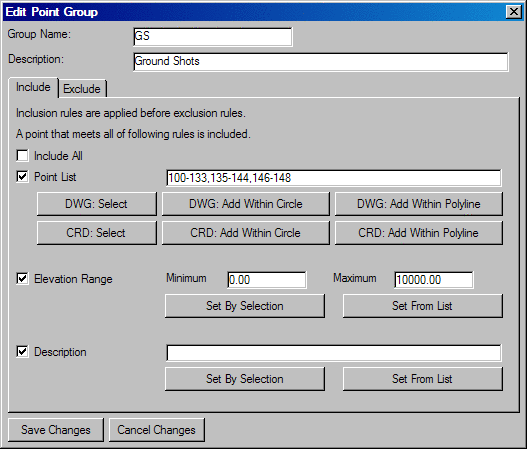This screenshot has width=527, height=449.
Task: Cancel Changes to the point group
Action: click(157, 430)
